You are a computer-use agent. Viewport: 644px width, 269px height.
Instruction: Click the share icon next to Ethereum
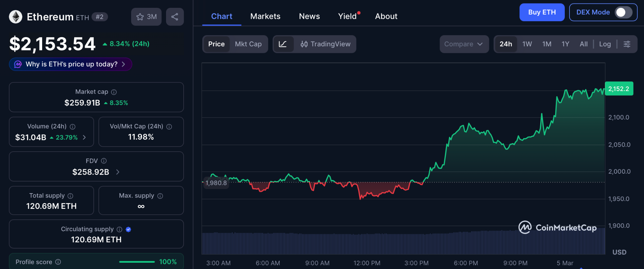[x=175, y=17]
